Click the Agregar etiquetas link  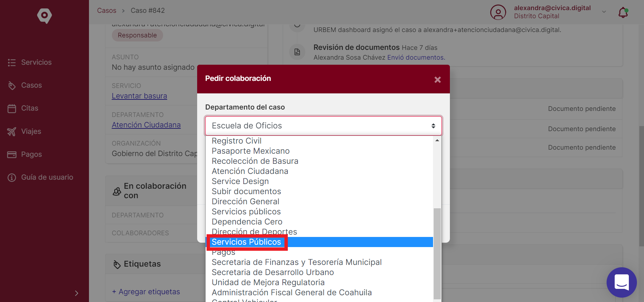tap(146, 292)
